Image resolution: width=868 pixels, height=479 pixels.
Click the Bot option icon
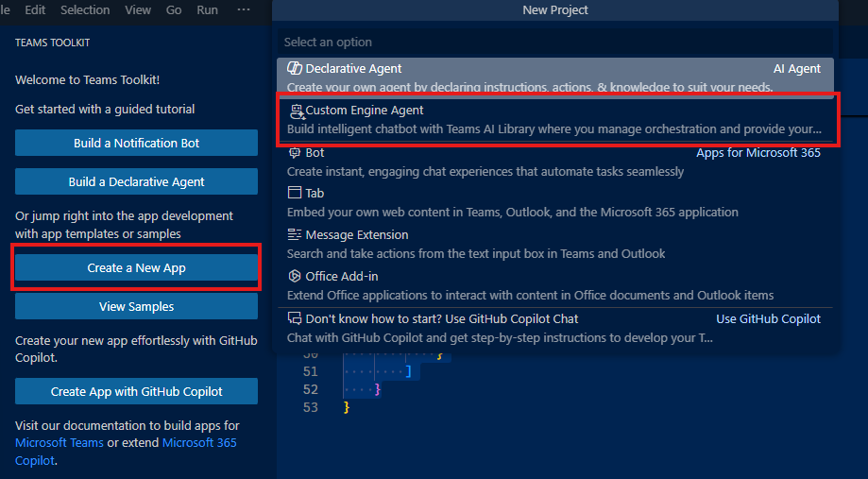tap(295, 152)
